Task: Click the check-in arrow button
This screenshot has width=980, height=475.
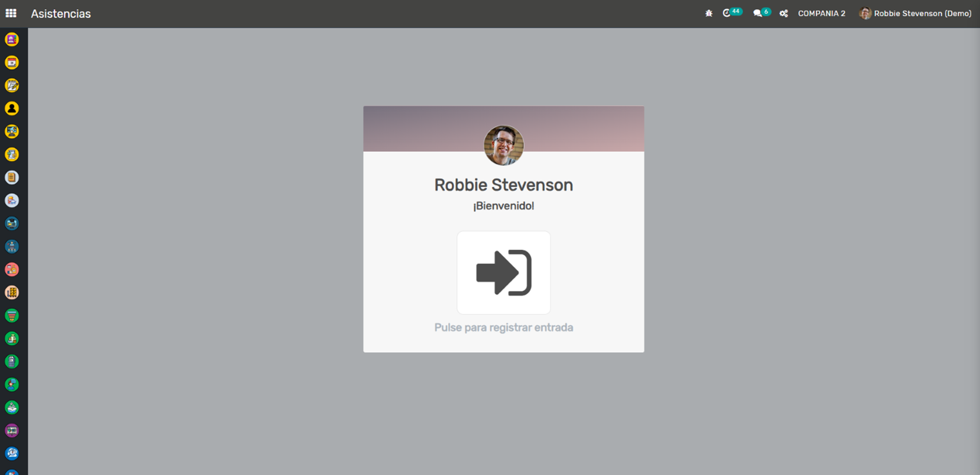Action: [504, 272]
